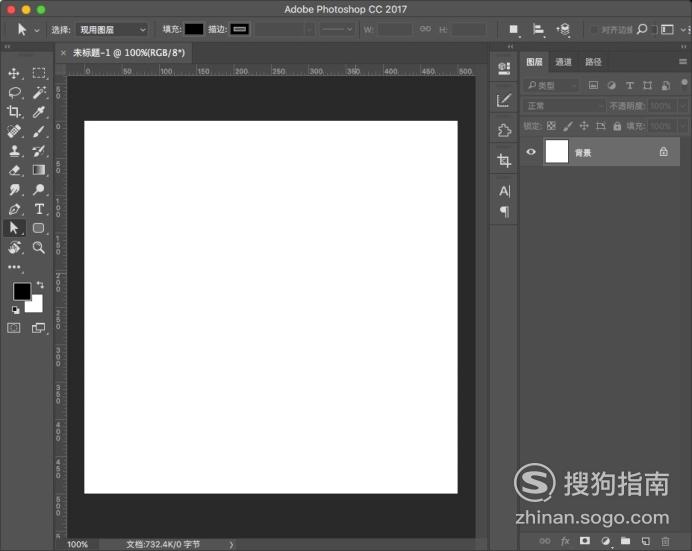Select the Eraser tool
The image size is (692, 551).
click(14, 170)
